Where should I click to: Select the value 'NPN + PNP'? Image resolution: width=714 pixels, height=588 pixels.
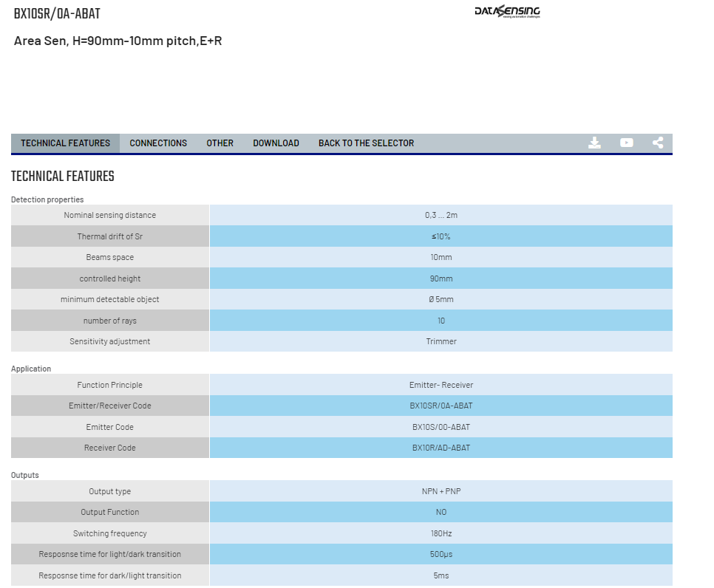tap(441, 491)
